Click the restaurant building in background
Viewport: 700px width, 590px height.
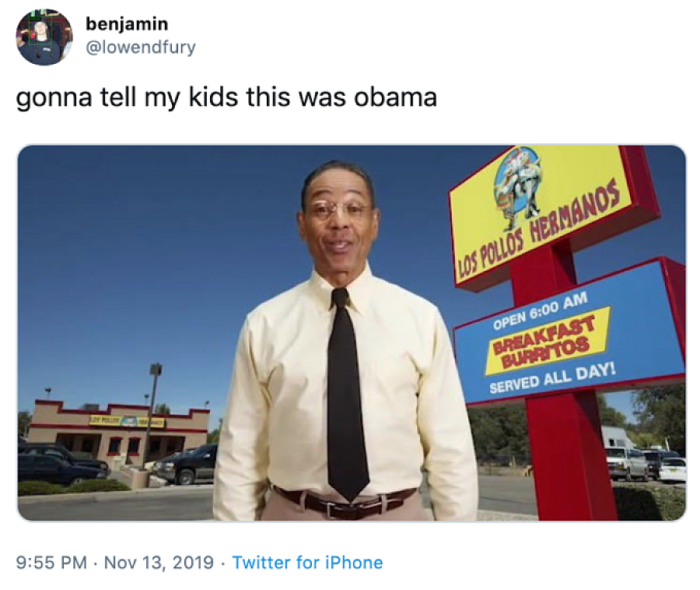click(x=120, y=431)
